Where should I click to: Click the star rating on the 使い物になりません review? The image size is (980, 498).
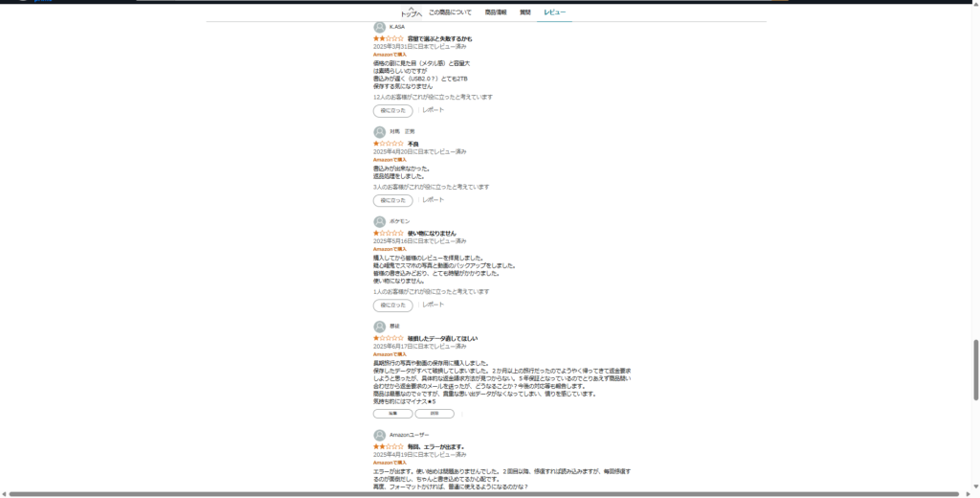[x=389, y=234]
